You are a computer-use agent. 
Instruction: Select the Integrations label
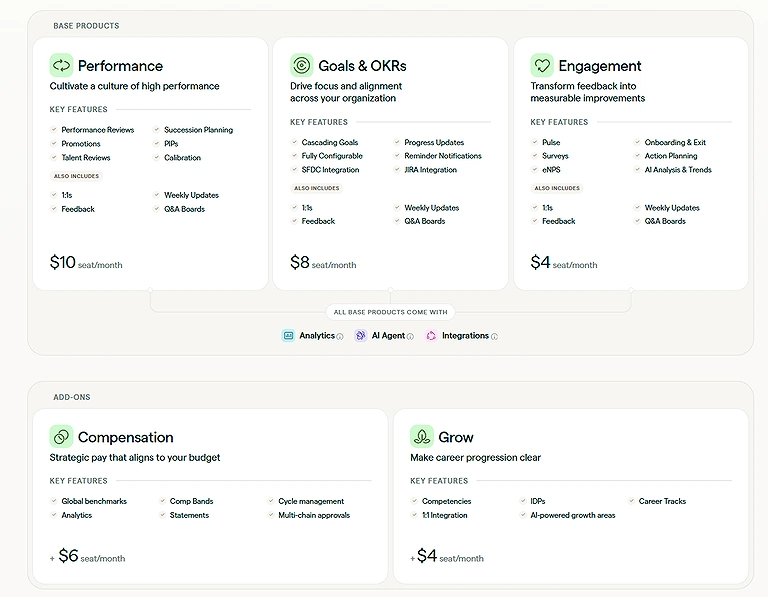pos(465,335)
